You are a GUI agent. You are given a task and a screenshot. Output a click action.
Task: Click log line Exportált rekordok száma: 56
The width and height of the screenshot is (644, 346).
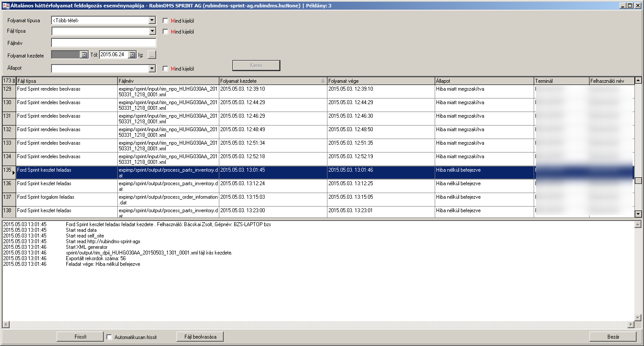point(95,258)
